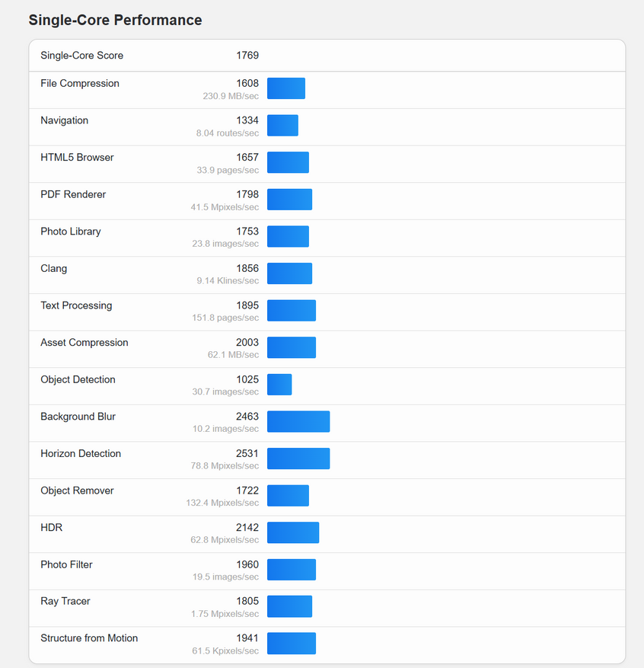
Task: Click the Text Processing score bar
Action: click(292, 310)
